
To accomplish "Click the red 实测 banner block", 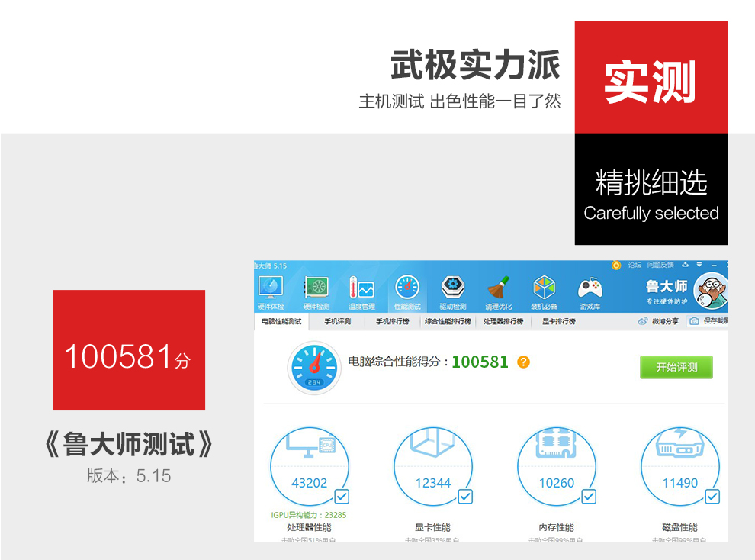I will click(651, 77).
